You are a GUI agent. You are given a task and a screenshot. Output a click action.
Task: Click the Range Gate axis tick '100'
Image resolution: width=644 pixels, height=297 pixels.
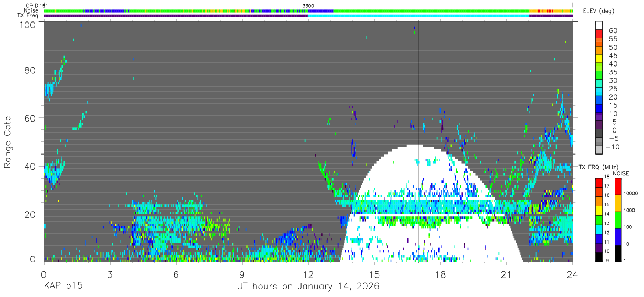(x=28, y=25)
